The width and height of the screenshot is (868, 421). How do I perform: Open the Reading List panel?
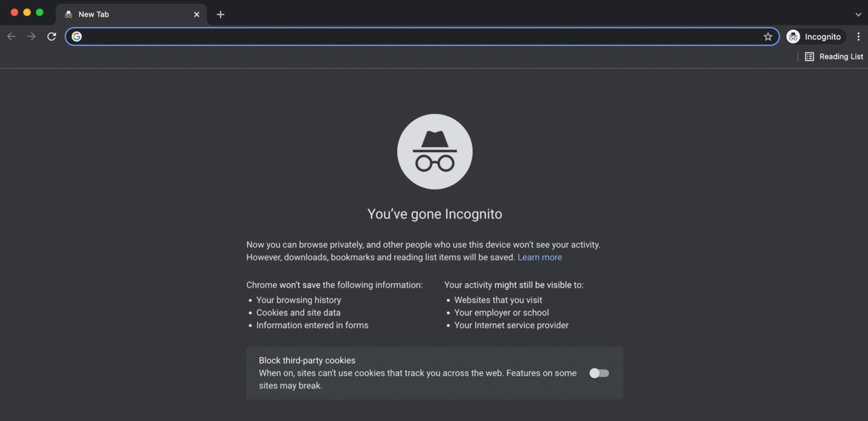click(x=834, y=57)
